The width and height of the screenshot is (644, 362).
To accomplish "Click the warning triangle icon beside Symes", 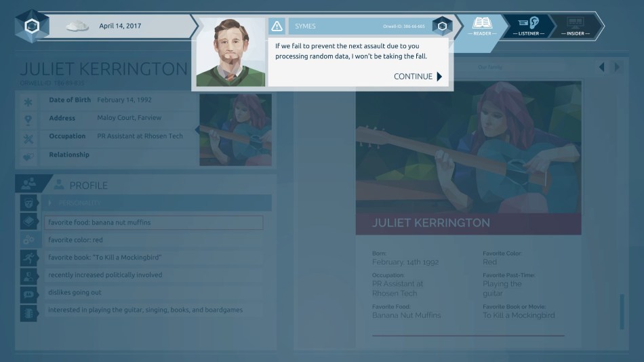I will pyautogui.click(x=277, y=26).
